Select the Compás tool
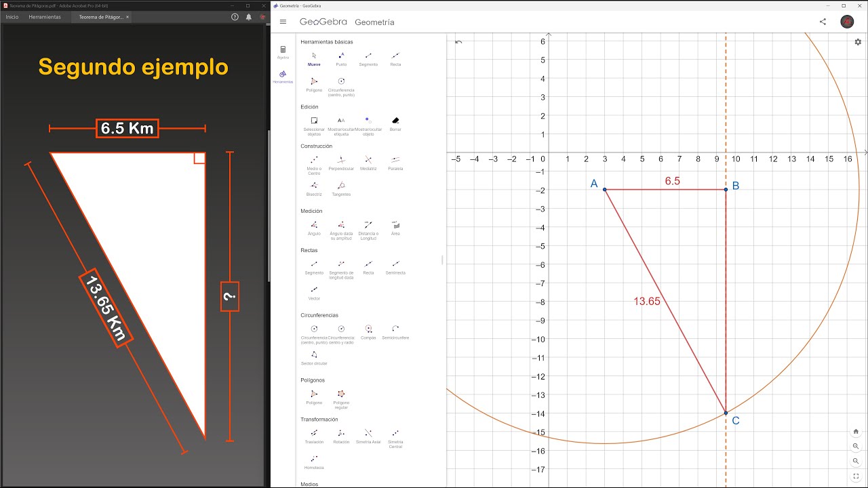868x488 pixels. [x=368, y=332]
